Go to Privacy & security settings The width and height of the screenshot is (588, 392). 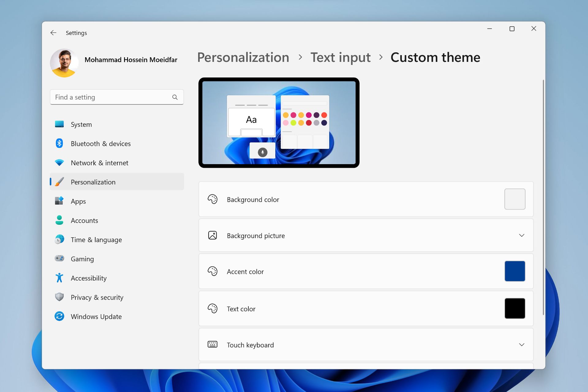pos(117,297)
